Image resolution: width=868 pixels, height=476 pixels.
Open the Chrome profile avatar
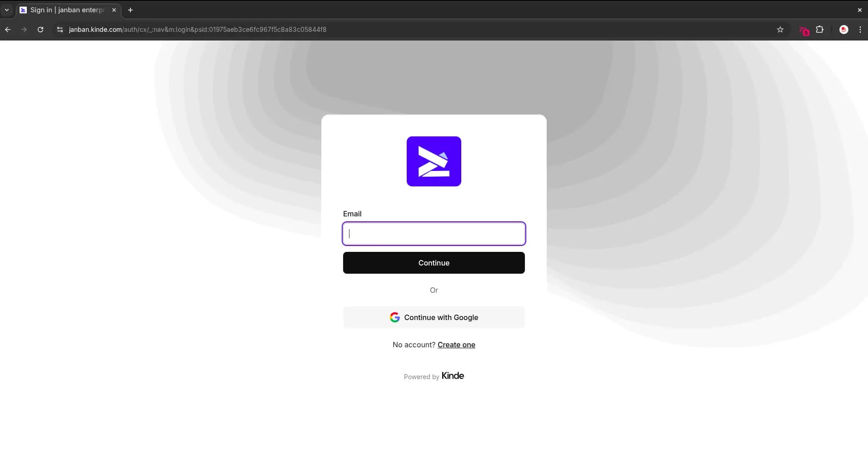(844, 30)
